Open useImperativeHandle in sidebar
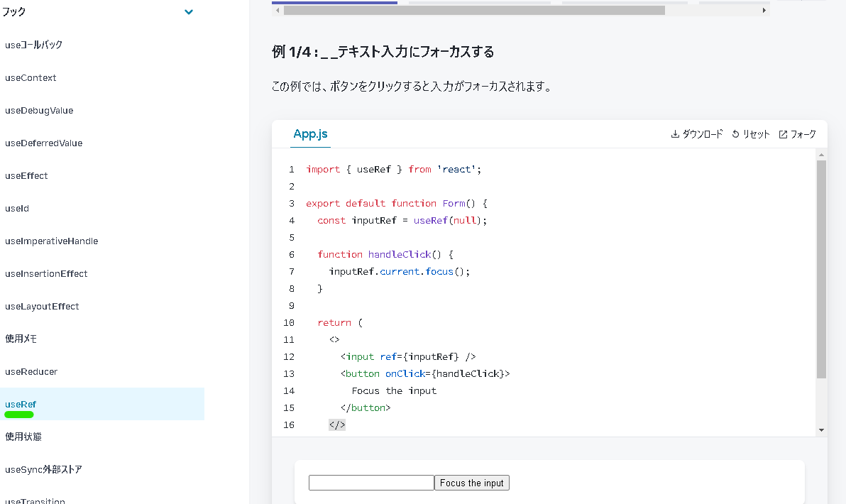 coord(51,241)
